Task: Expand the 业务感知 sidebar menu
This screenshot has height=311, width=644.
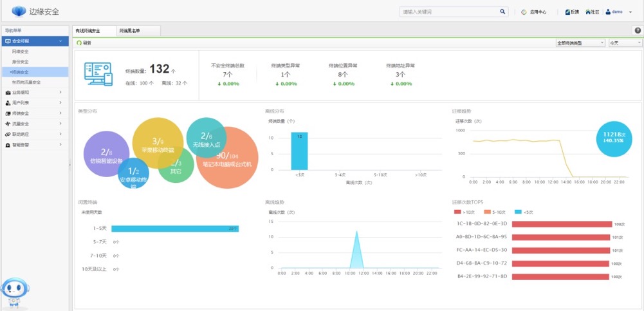Action: point(35,93)
